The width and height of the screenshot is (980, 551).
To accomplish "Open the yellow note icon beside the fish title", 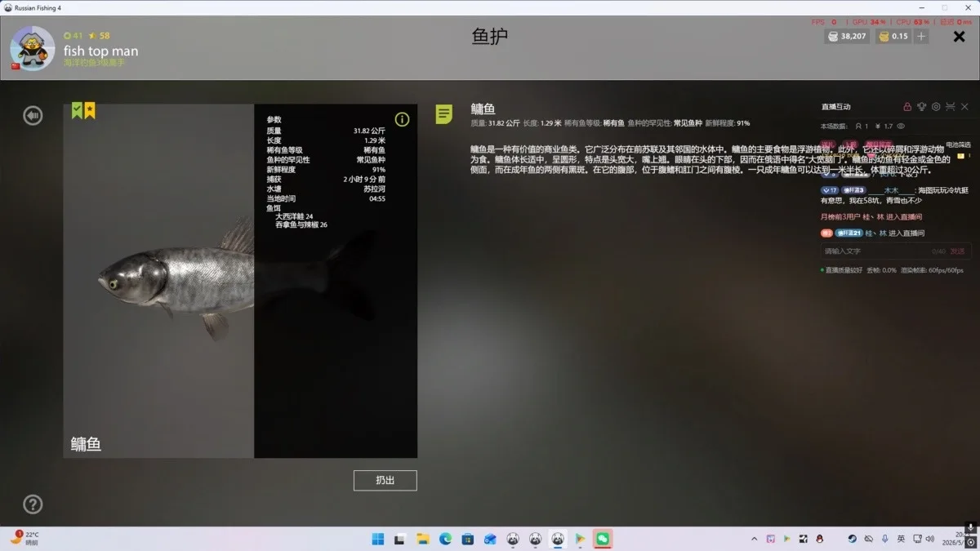I will [443, 114].
